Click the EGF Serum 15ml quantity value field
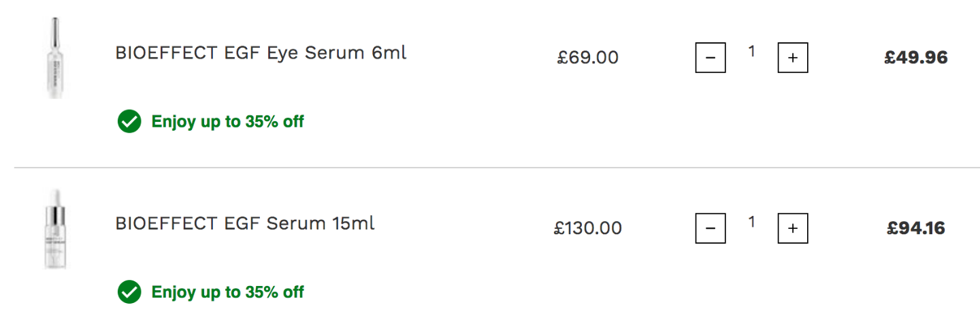980x333 pixels. (751, 221)
